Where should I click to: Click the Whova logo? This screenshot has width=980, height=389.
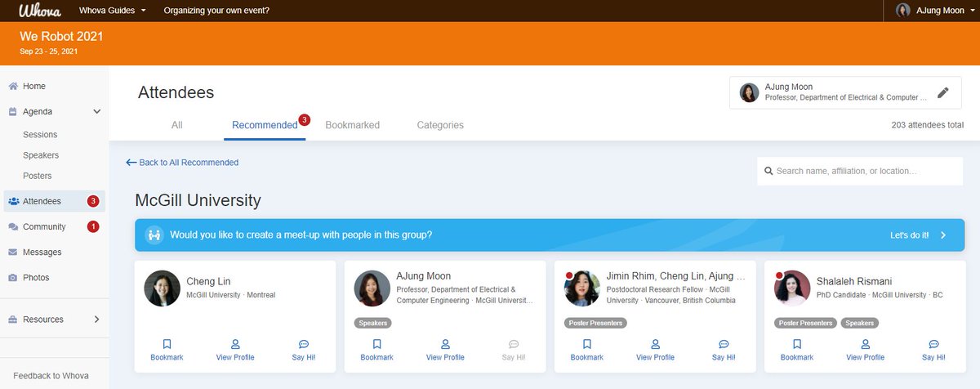pyautogui.click(x=41, y=11)
